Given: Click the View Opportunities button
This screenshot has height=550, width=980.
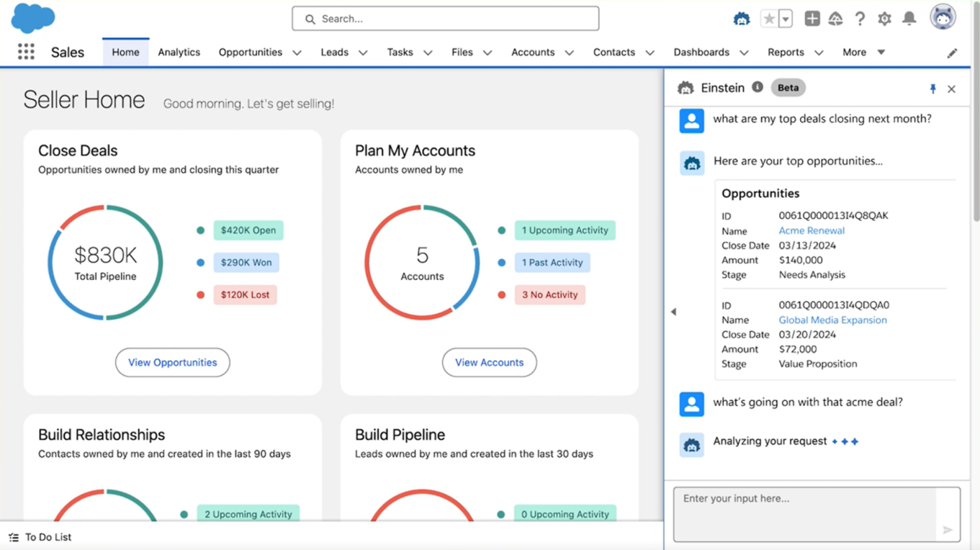Looking at the screenshot, I should (x=173, y=362).
